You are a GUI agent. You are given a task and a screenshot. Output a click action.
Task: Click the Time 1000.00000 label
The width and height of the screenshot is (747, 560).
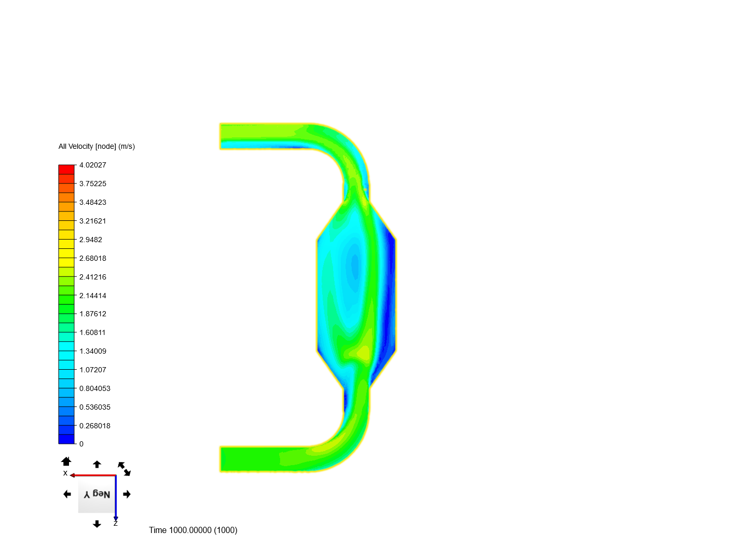point(193,530)
